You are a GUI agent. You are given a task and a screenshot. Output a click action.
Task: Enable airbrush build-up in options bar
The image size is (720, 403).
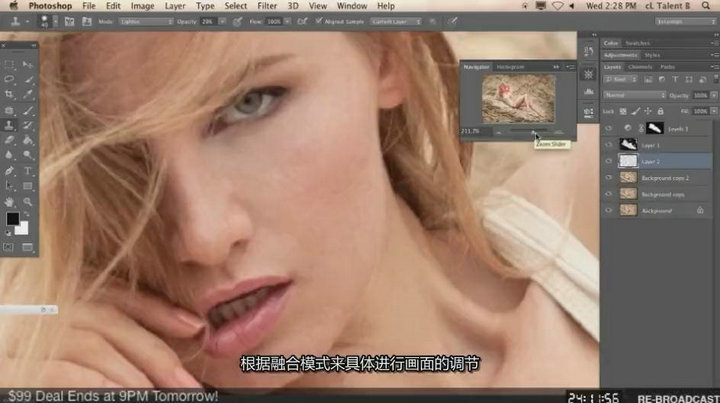pyautogui.click(x=302, y=21)
